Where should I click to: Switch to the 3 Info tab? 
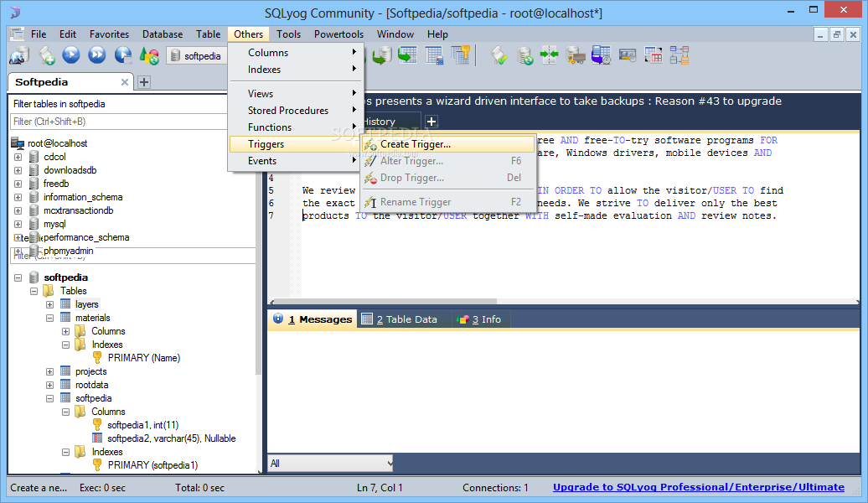(x=479, y=319)
